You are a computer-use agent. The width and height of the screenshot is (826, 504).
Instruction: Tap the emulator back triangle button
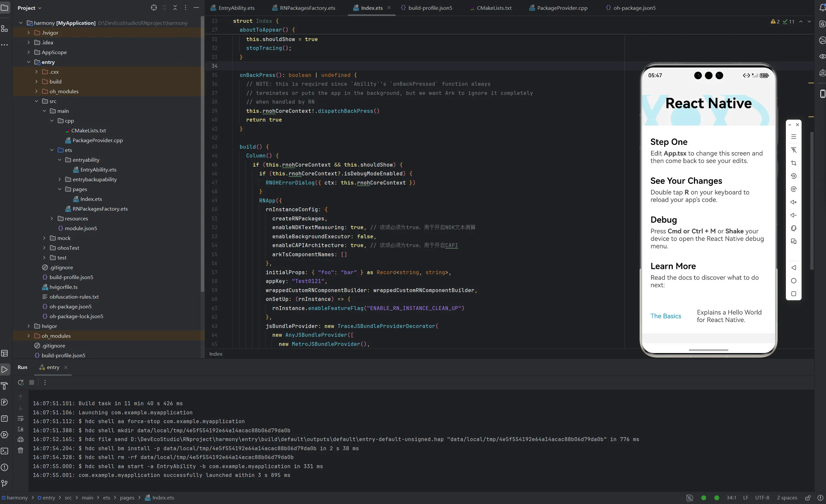pyautogui.click(x=793, y=268)
